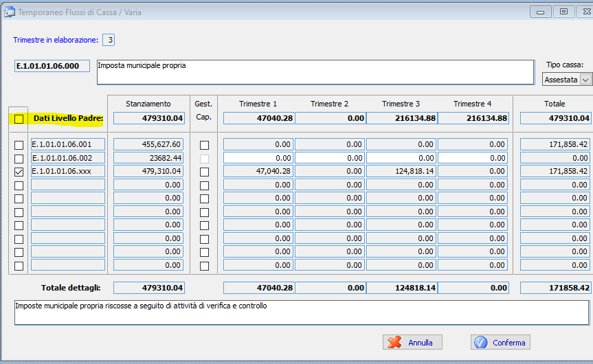
Task: Minimize the Flussi di Cassa window
Action: (541, 12)
